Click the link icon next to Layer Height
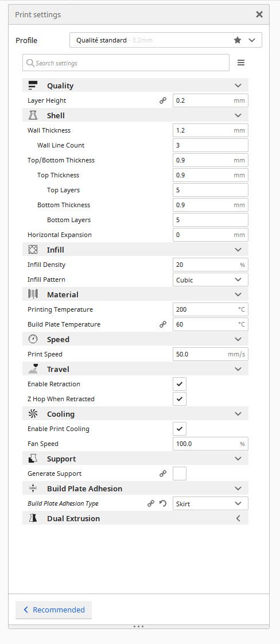The image size is (280, 644). coord(163,100)
